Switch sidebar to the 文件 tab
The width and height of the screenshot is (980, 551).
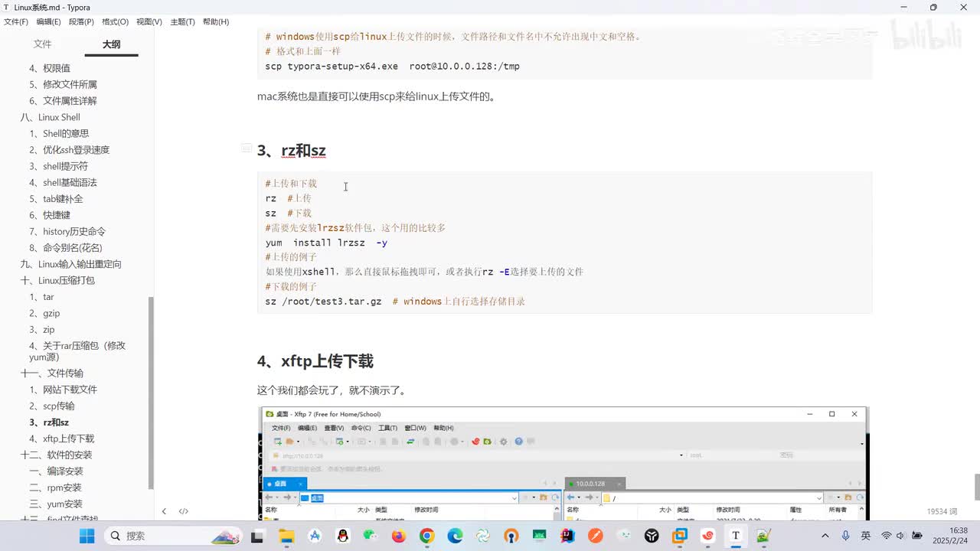click(x=42, y=44)
